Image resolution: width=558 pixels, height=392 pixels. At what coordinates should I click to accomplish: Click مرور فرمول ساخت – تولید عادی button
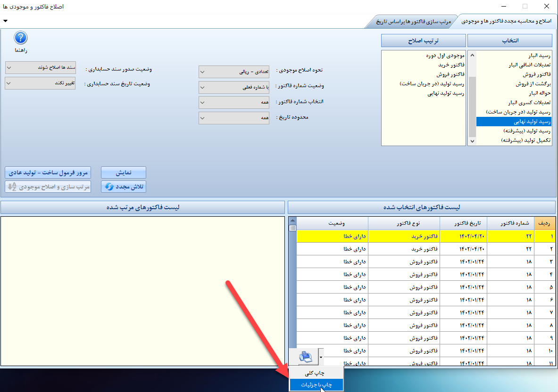point(48,173)
